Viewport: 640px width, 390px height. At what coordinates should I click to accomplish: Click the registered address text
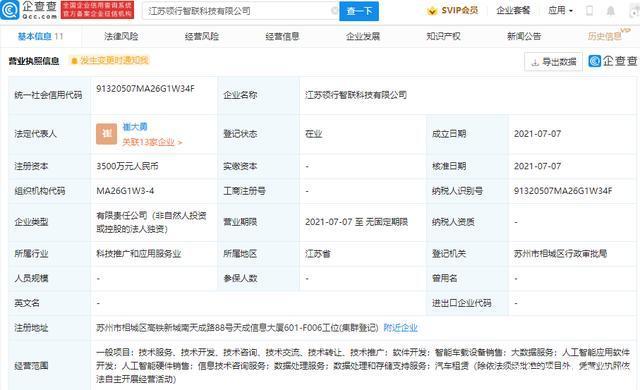(x=238, y=328)
